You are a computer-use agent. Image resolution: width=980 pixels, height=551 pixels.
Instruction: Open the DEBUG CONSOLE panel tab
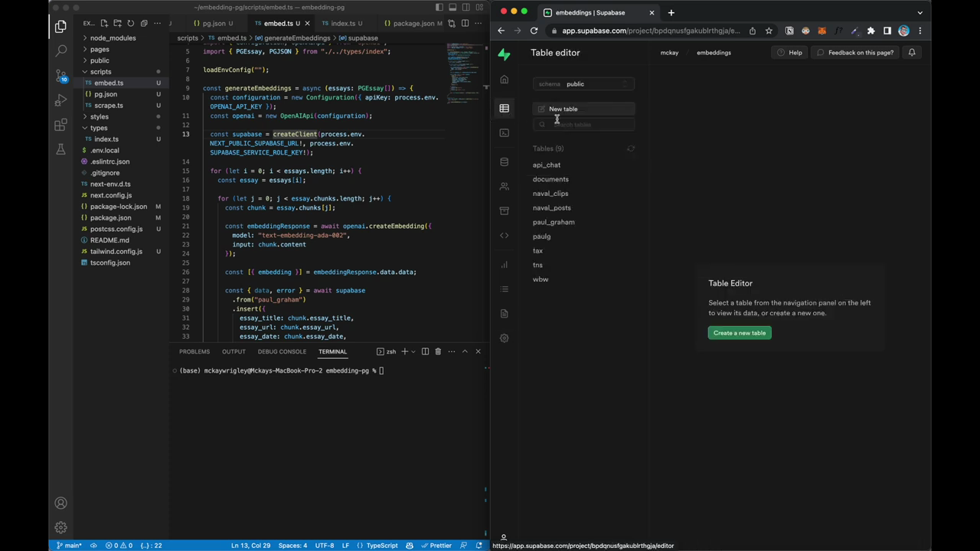click(x=282, y=351)
